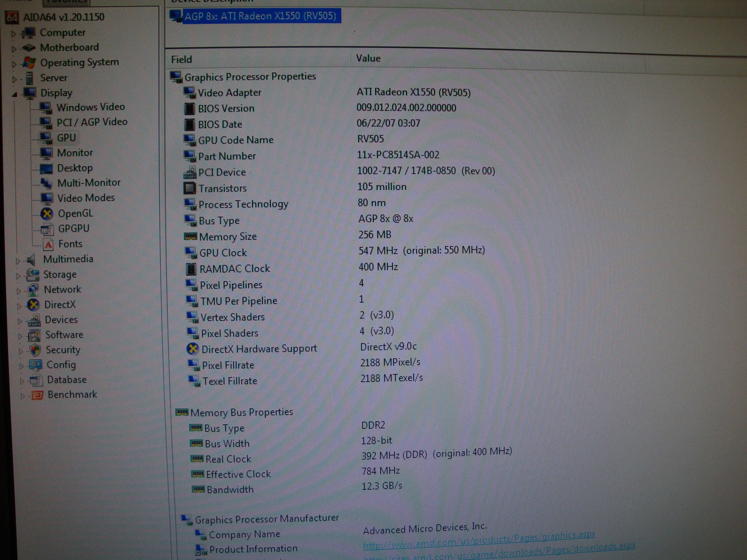Image resolution: width=747 pixels, height=560 pixels.
Task: Click value 547 MHz (original: 550 MHz)
Action: pos(422,251)
